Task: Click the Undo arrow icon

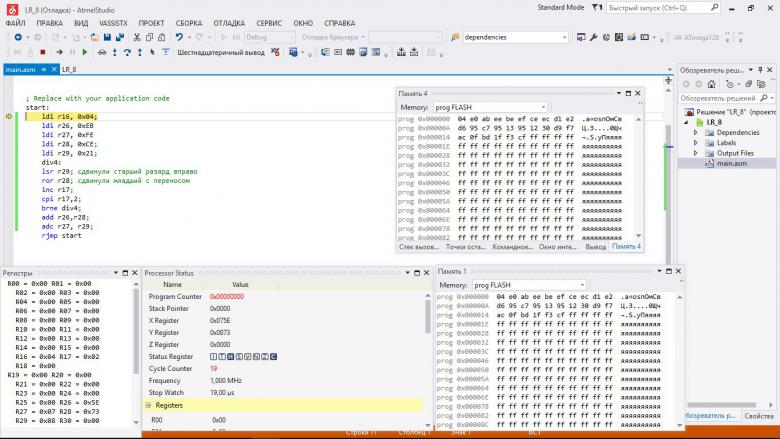Action: [x=179, y=37]
